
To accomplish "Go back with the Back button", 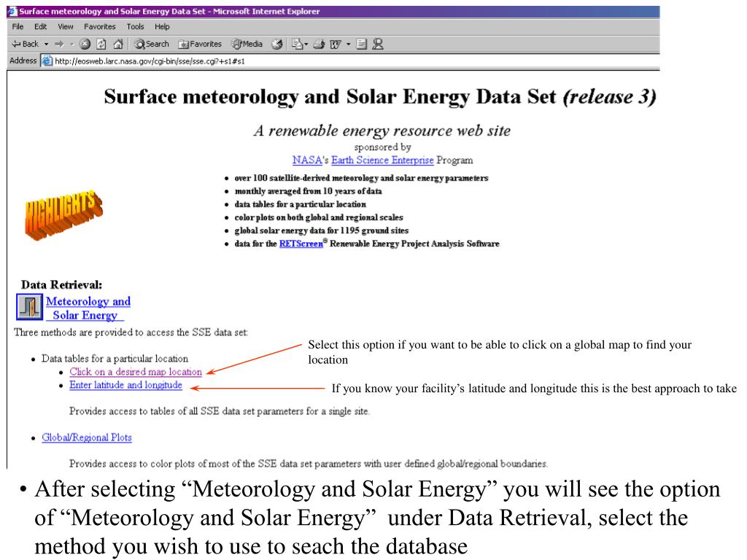I will (x=25, y=44).
